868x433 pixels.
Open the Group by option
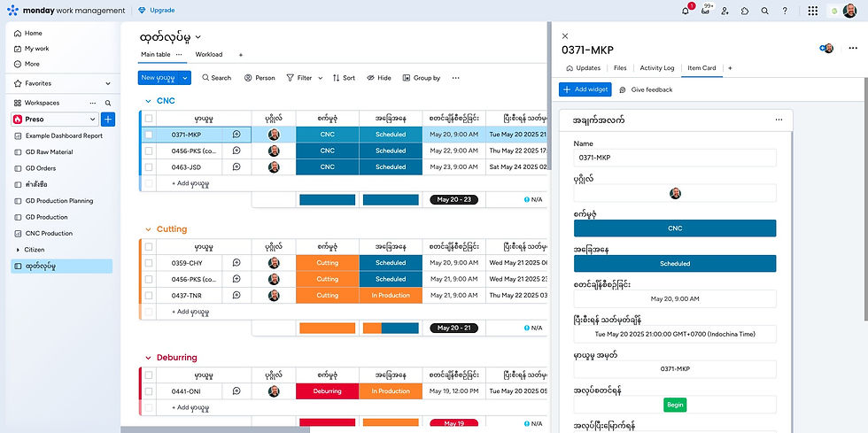tap(422, 78)
